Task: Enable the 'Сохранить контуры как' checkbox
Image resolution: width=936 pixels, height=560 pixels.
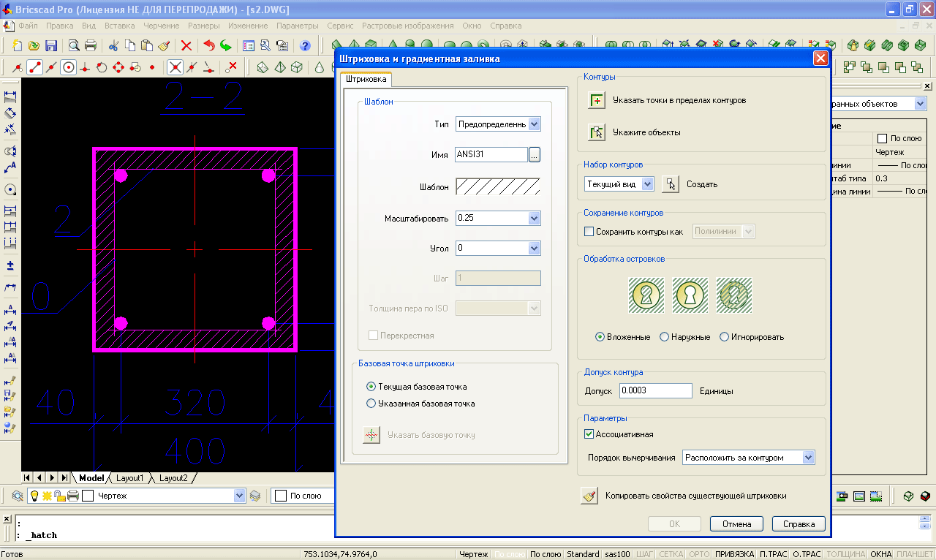Action: [x=589, y=232]
